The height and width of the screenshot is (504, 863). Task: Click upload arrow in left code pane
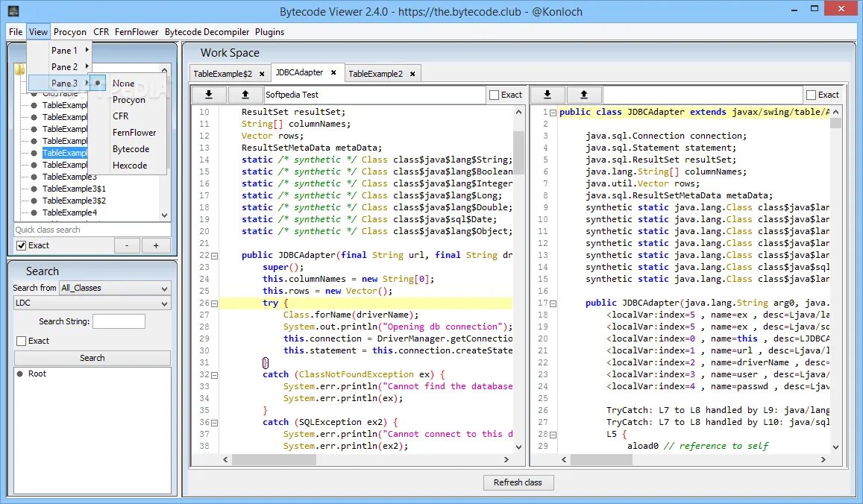coord(245,95)
